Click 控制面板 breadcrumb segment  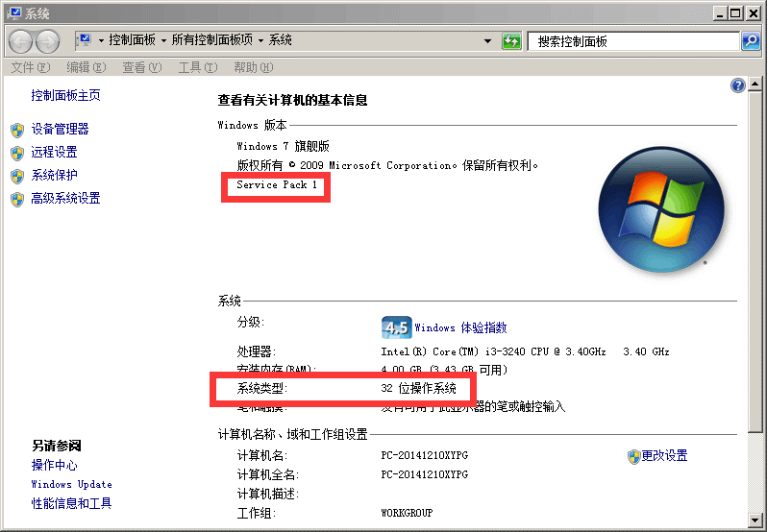(132, 40)
